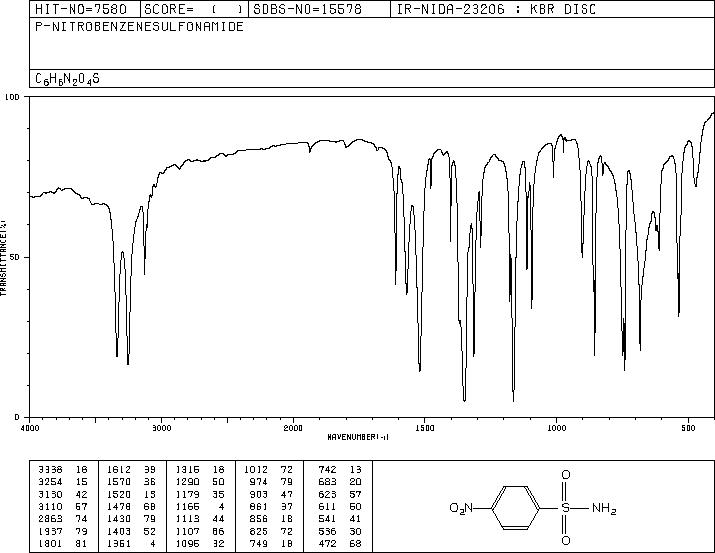Select peak table row 611 60

[x=340, y=506]
